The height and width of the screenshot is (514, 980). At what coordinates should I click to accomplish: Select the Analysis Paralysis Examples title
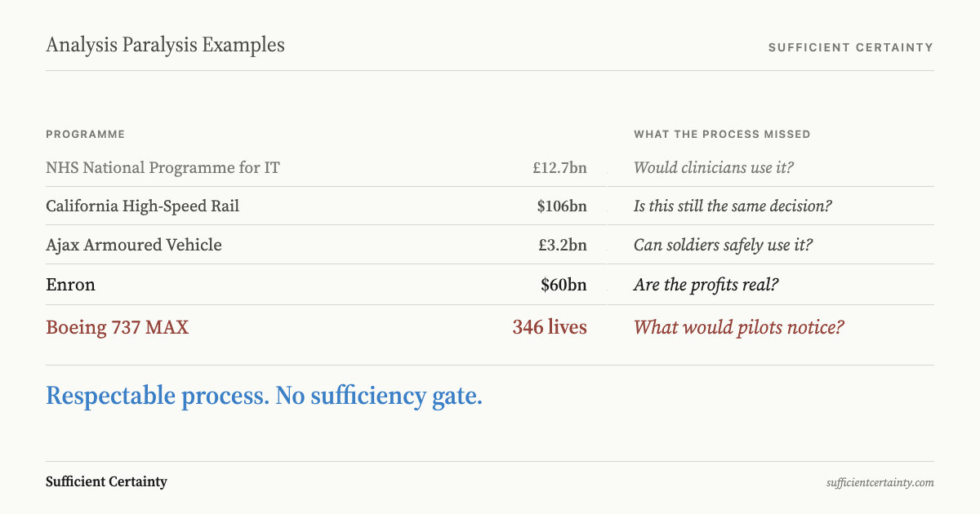coord(165,45)
